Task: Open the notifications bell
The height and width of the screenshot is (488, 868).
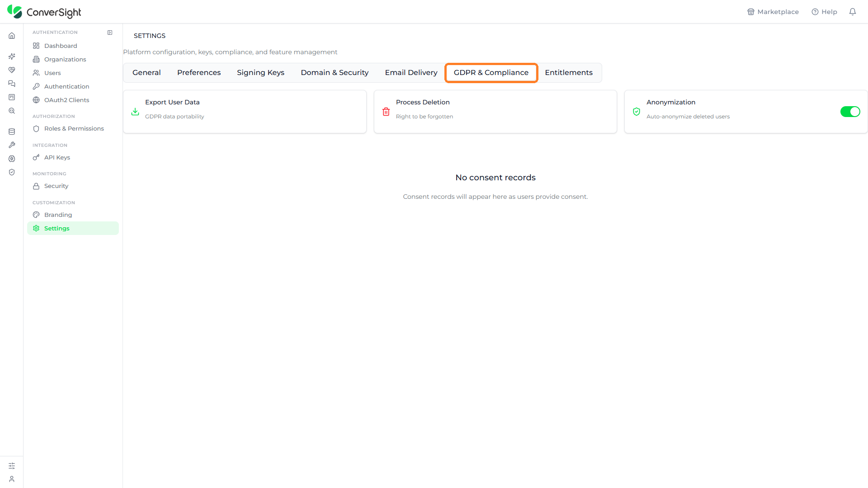Action: click(853, 12)
